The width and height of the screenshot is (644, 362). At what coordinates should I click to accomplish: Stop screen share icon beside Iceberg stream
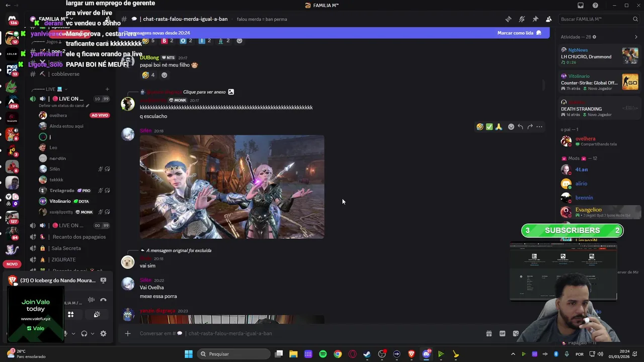[103, 281]
